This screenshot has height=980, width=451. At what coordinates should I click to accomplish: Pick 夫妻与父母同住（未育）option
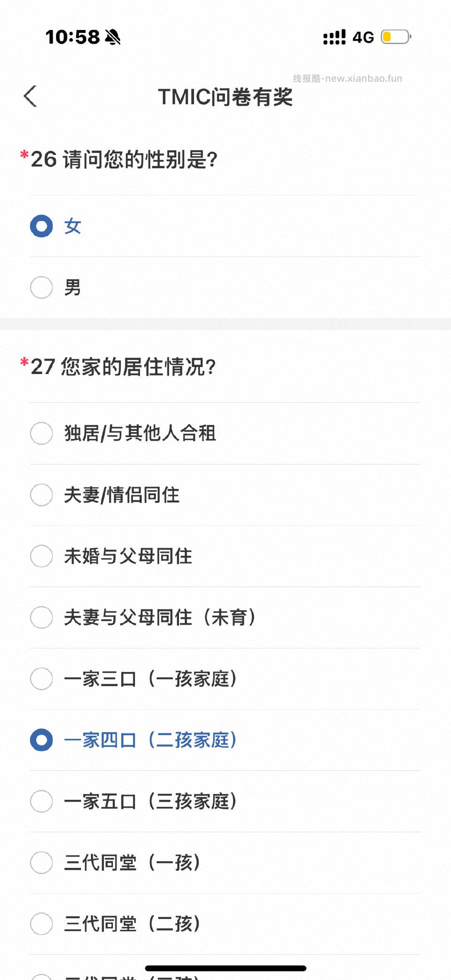(x=41, y=618)
